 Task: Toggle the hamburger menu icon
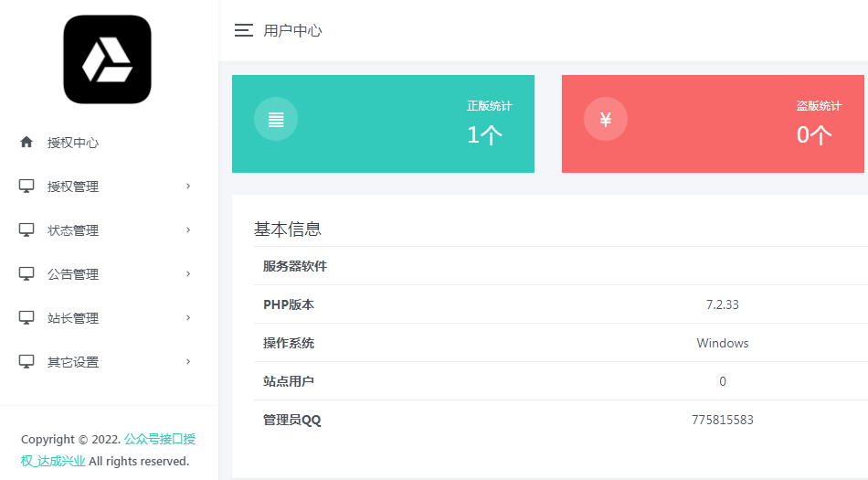243,30
